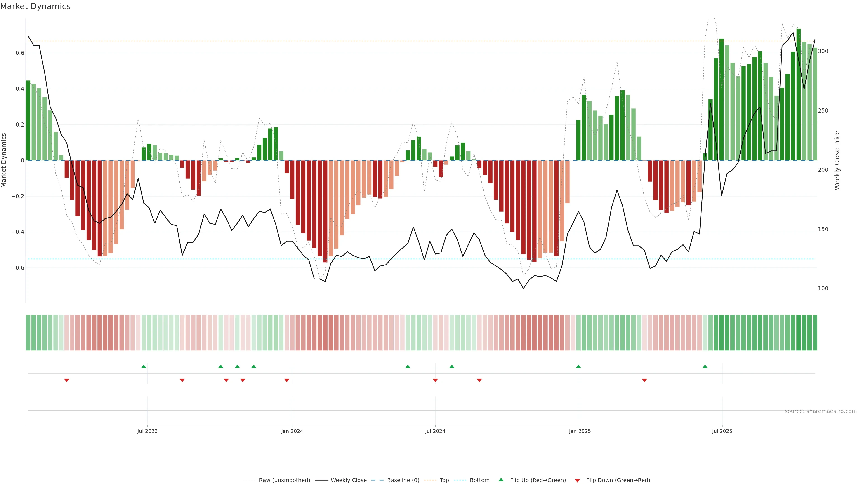Image resolution: width=868 pixels, height=488 pixels.
Task: Click the Market Dynamics chart title
Action: pos(35,6)
